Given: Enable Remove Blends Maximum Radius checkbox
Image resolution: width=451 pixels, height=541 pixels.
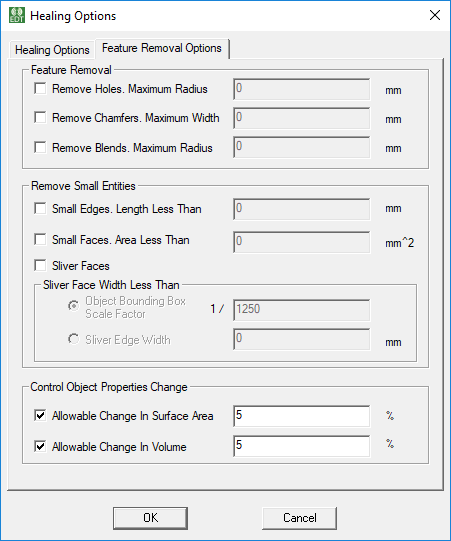Looking at the screenshot, I should tap(40, 147).
